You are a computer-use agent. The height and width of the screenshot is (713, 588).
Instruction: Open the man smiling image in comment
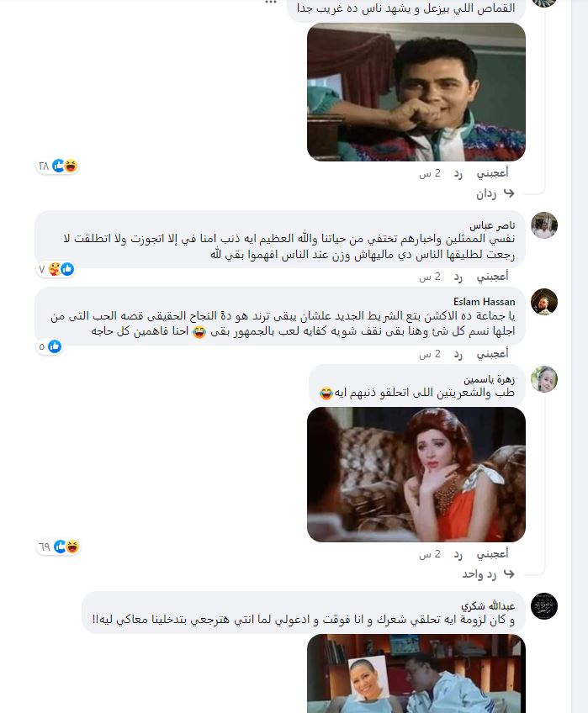pos(416,92)
